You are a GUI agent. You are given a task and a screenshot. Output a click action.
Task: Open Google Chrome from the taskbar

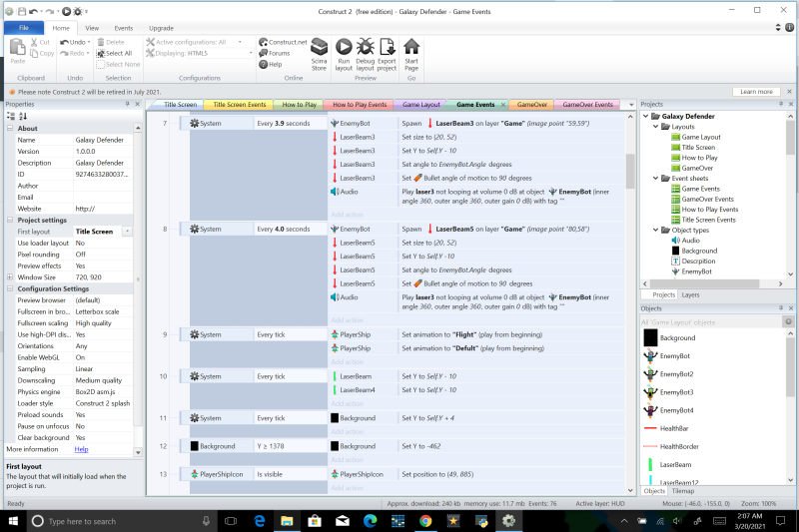(425, 521)
